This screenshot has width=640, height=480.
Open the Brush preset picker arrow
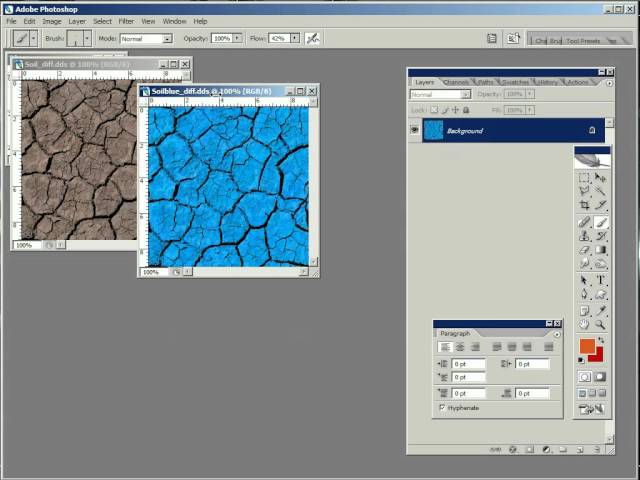(x=87, y=39)
